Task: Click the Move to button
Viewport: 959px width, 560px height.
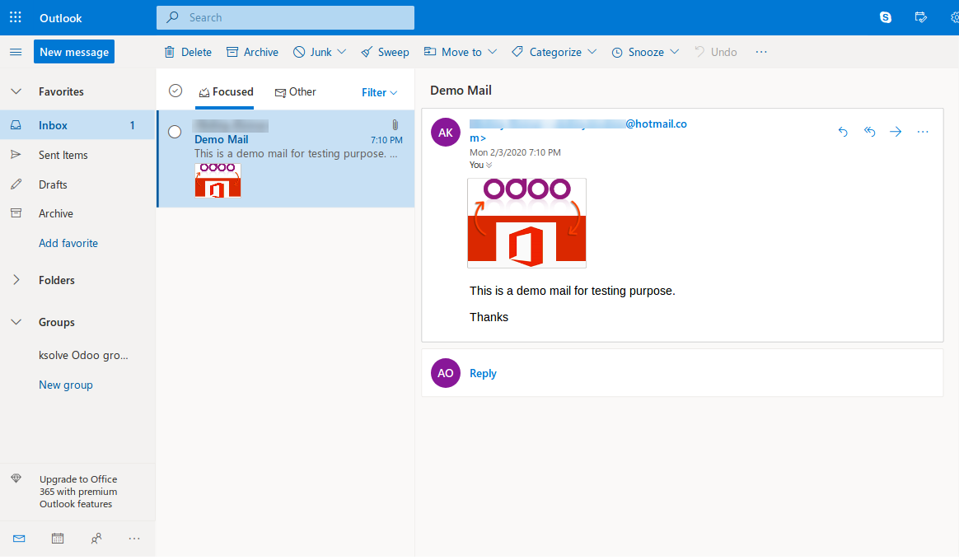Action: pos(453,52)
